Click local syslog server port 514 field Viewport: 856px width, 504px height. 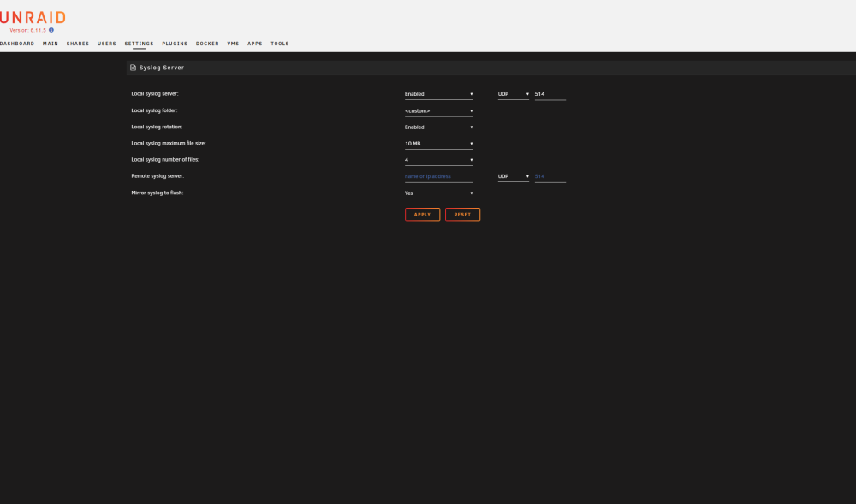[550, 94]
